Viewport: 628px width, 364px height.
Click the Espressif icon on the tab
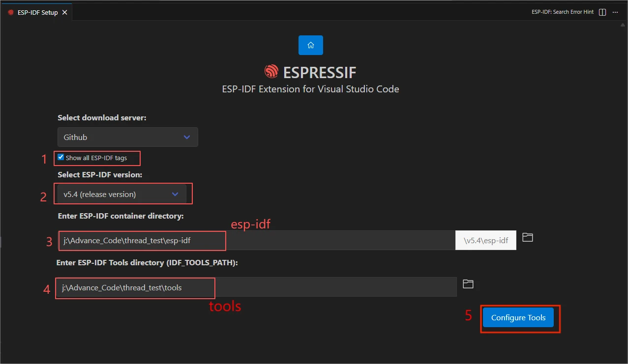11,13
